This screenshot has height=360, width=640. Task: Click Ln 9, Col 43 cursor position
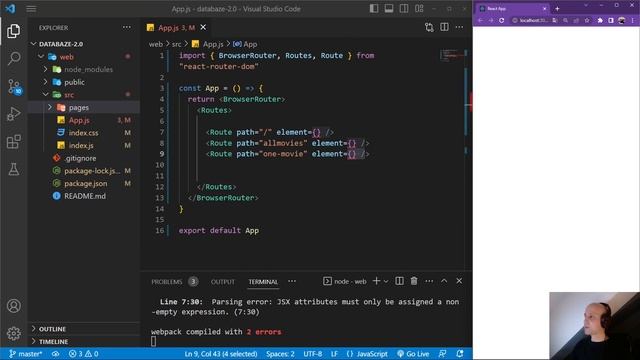(x=221, y=354)
